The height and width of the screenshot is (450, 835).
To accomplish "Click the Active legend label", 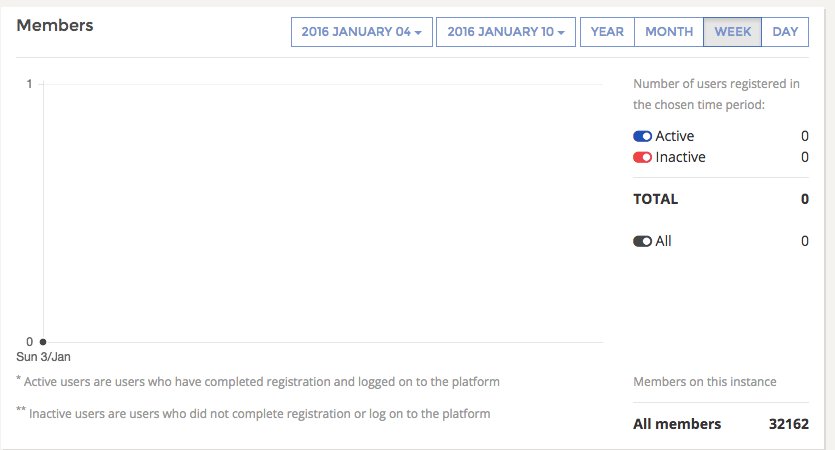I will (x=675, y=136).
